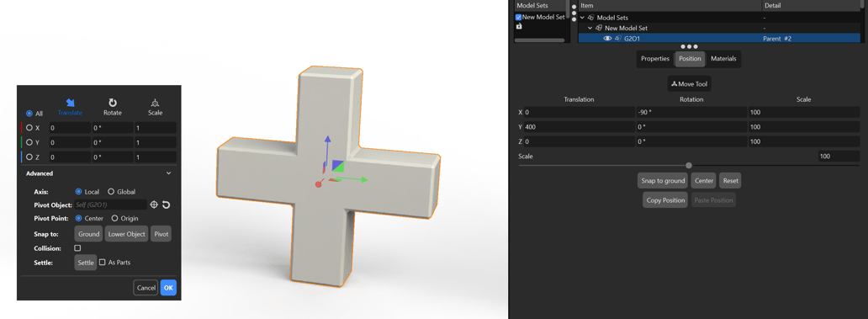The width and height of the screenshot is (868, 319).
Task: Click the Reset button
Action: [730, 181]
